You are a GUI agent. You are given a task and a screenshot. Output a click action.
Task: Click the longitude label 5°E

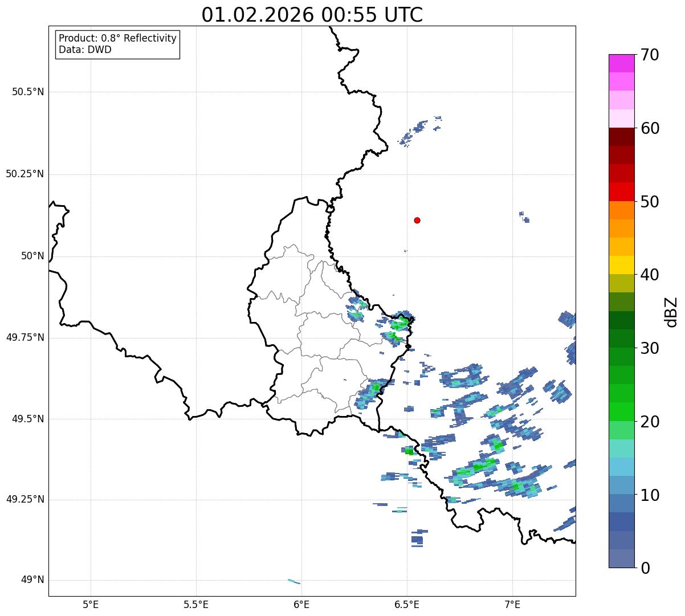91,605
